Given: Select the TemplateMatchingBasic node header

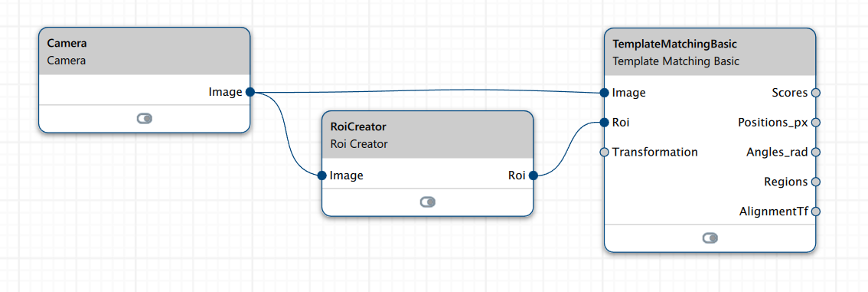Looking at the screenshot, I should point(710,52).
